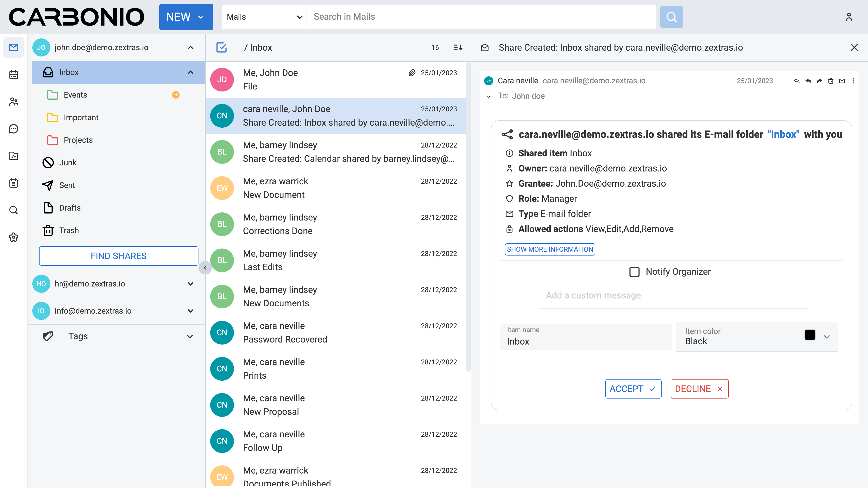Open the Projects folder

[78, 140]
